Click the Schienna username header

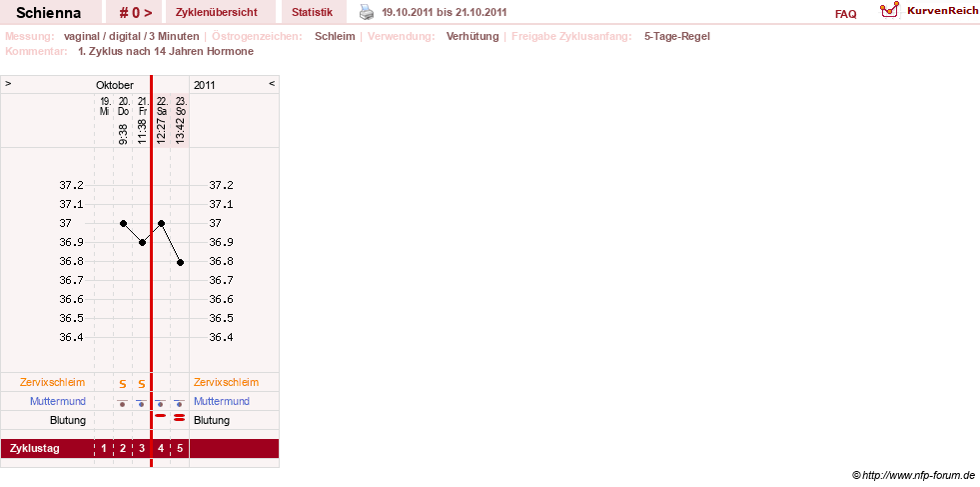point(49,13)
